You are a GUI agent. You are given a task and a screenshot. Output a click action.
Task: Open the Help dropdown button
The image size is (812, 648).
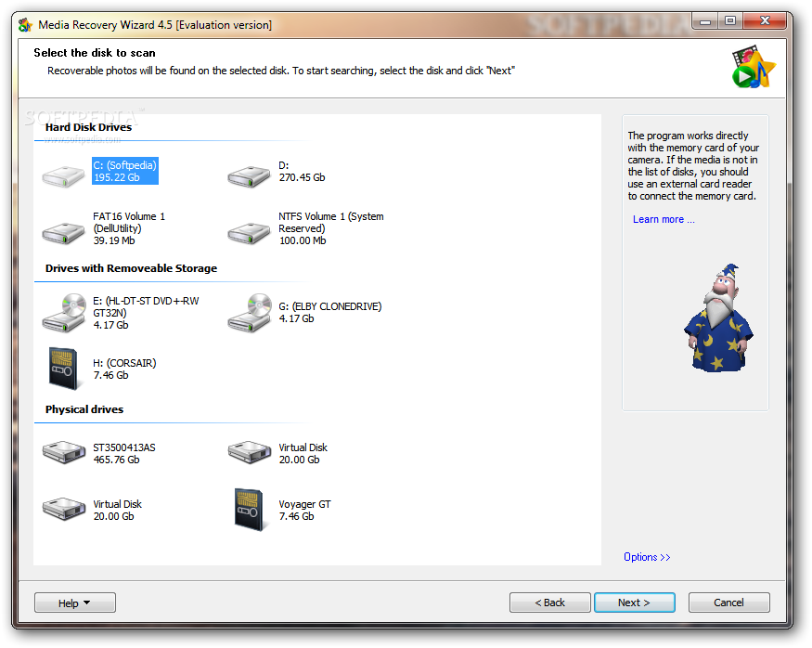tap(75, 603)
